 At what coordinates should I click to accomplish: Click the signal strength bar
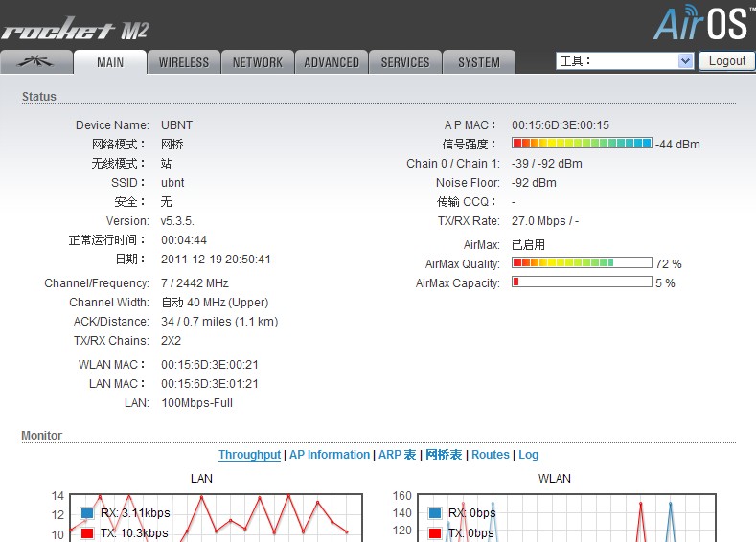pos(582,143)
